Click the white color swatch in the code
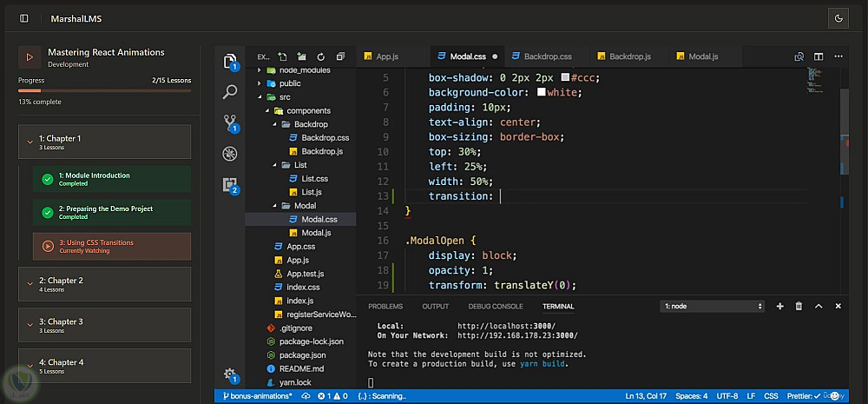Screen dimensions: 868x404 [x=541, y=93]
